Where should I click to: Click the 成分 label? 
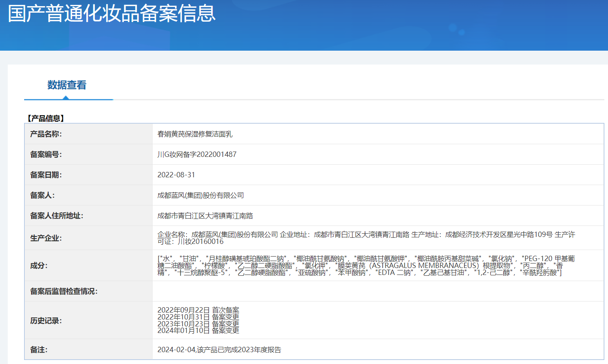(39, 266)
